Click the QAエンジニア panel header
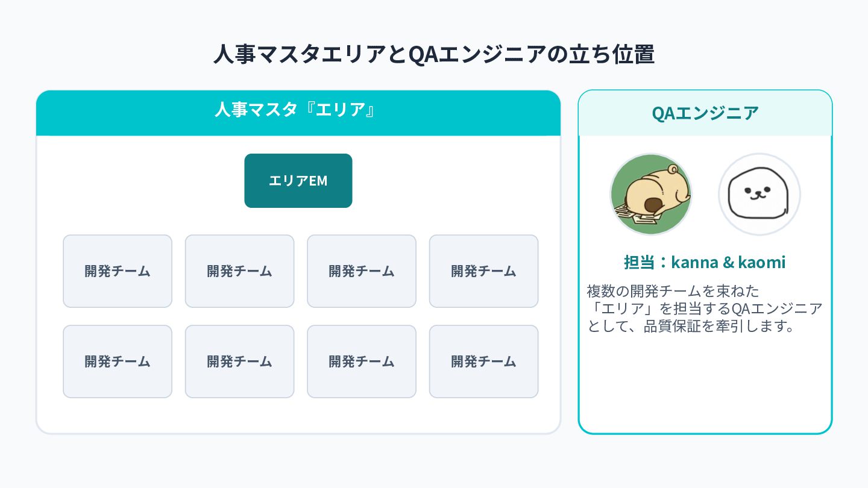This screenshot has height=488, width=868. pos(705,113)
